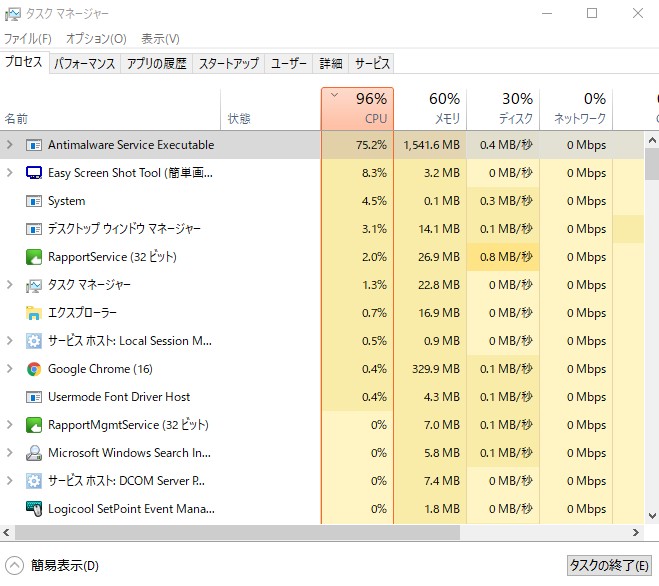The image size is (659, 586).
Task: Switch to the パフォーマンス tab
Action: (x=85, y=64)
